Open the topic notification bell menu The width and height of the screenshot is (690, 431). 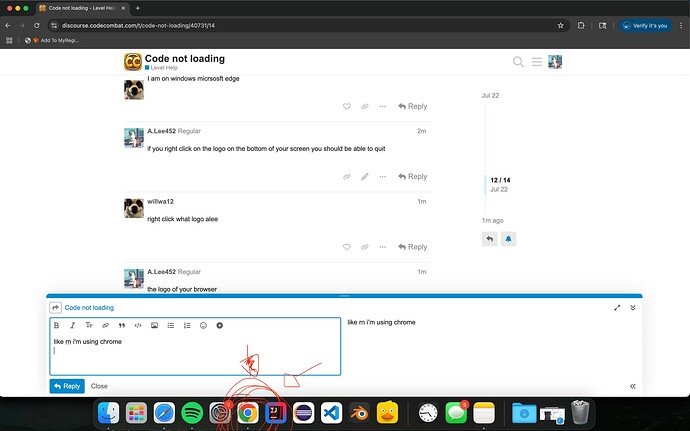pos(508,239)
